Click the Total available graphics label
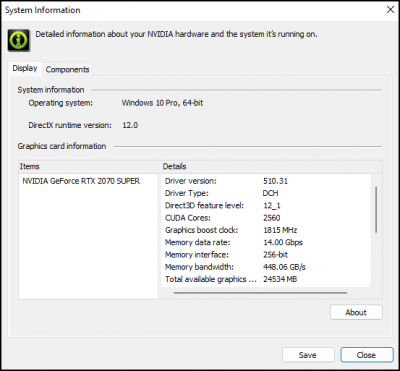The width and height of the screenshot is (400, 371). (x=211, y=279)
